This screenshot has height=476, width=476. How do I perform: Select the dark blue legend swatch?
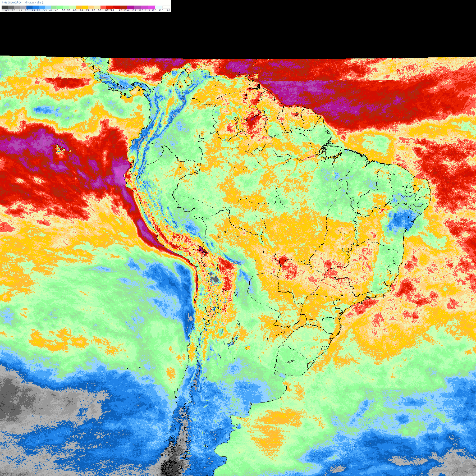[29, 7]
